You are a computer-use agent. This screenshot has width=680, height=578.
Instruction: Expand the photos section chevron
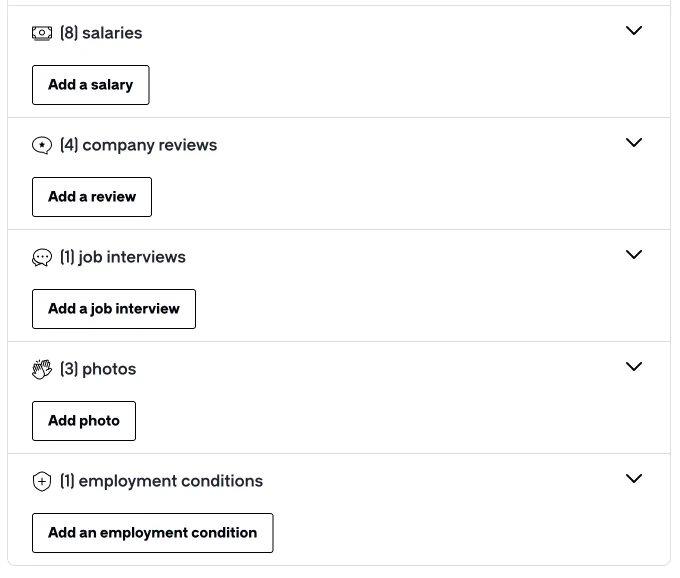(x=634, y=366)
